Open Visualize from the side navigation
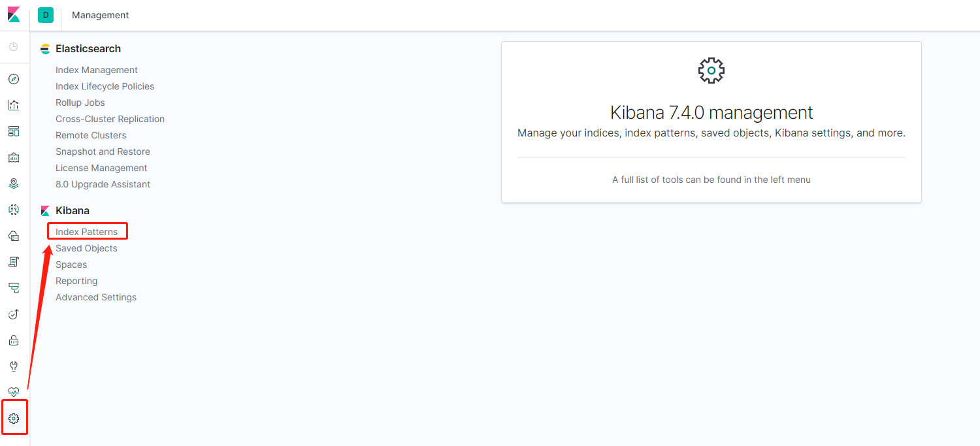 click(x=14, y=105)
